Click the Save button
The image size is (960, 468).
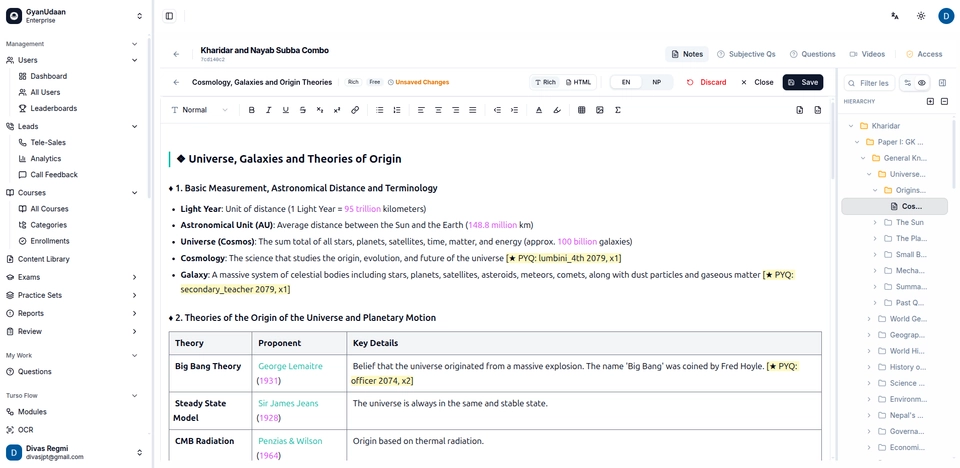803,82
